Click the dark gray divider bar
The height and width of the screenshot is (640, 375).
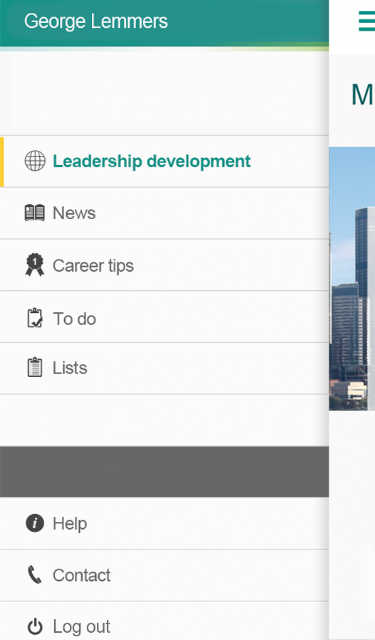pyautogui.click(x=164, y=471)
